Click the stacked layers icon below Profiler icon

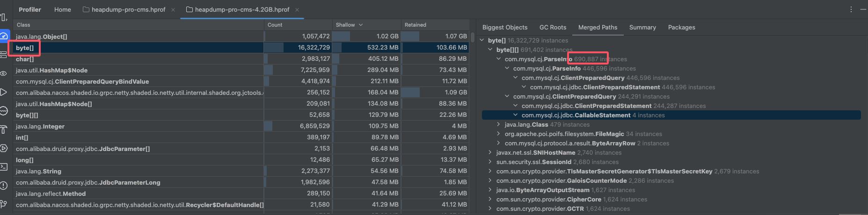pos(4,55)
